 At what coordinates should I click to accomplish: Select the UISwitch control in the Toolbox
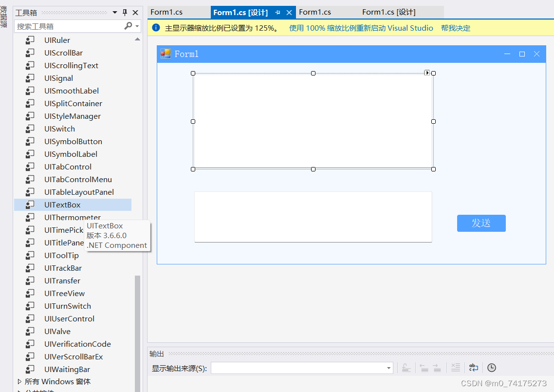(x=59, y=129)
